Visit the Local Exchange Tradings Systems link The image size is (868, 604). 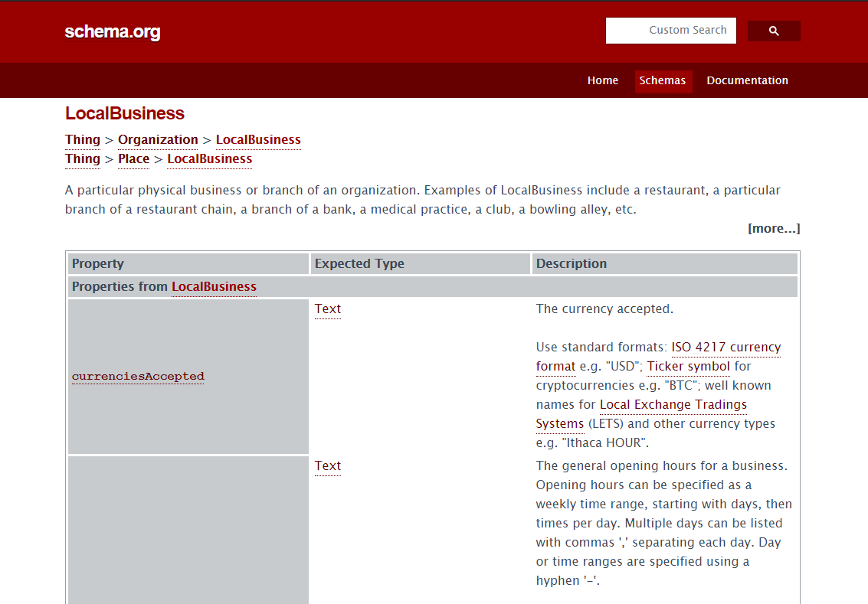[x=673, y=404]
